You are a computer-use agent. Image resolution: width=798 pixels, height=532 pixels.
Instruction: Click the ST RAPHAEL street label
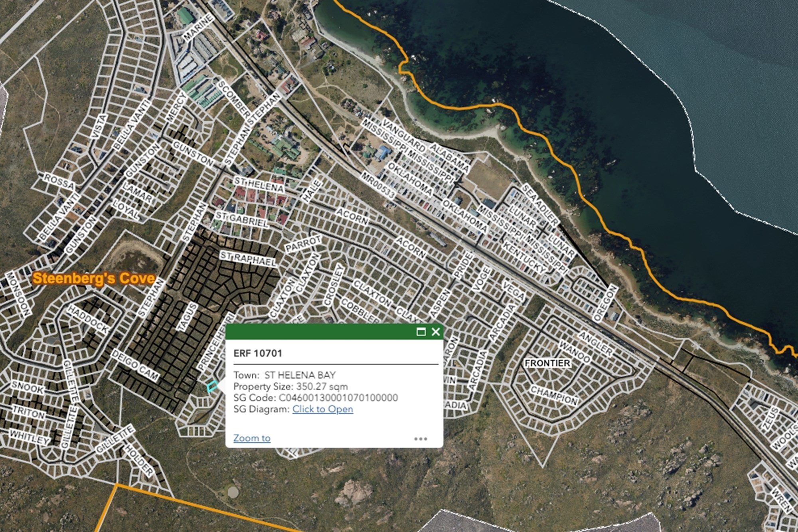pos(248,259)
